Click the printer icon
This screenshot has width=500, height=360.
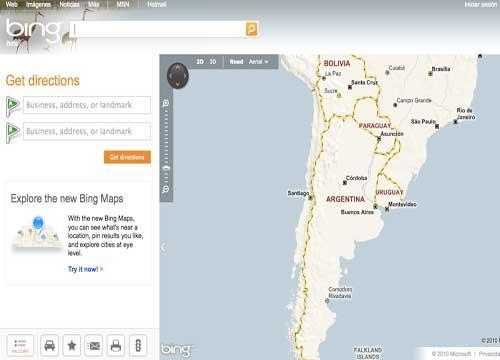[116, 346]
